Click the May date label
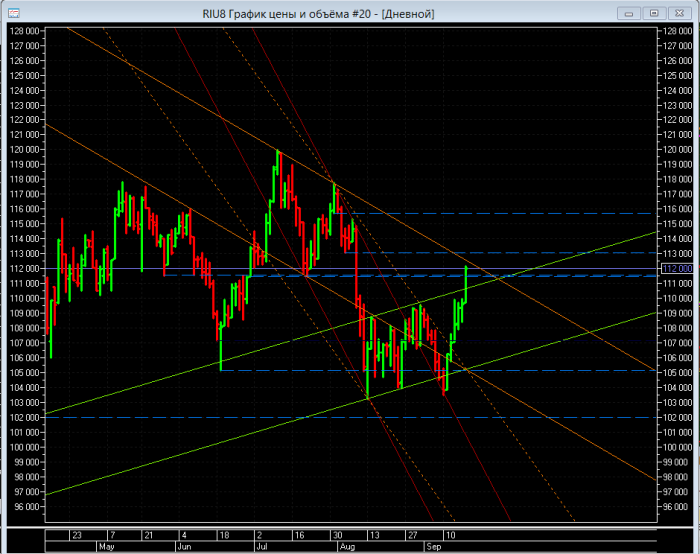Screen dimensions: 700x554 (x=107, y=546)
